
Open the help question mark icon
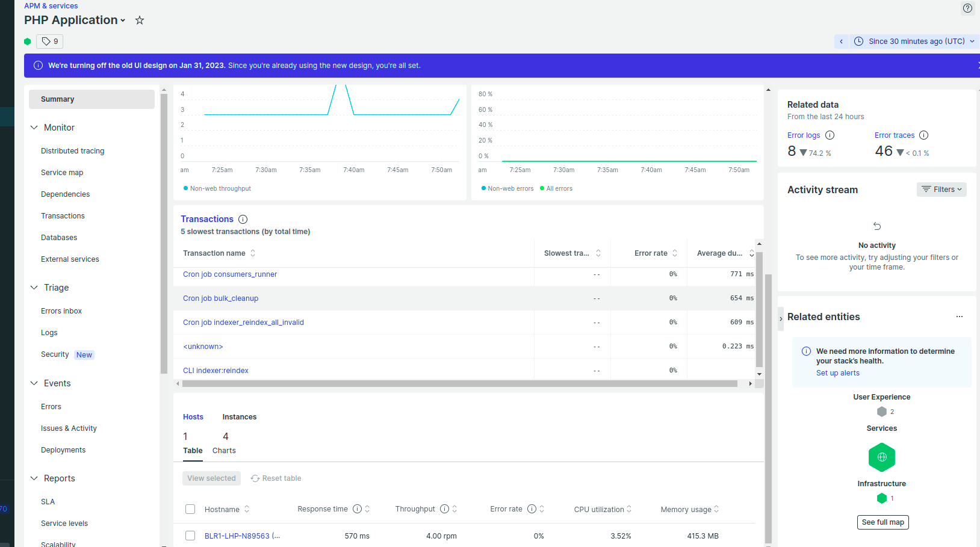[x=967, y=8]
